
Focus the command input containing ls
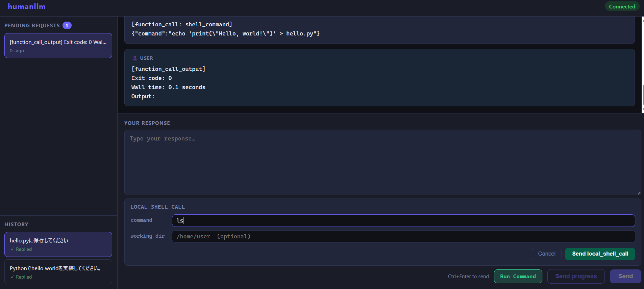pos(403,220)
